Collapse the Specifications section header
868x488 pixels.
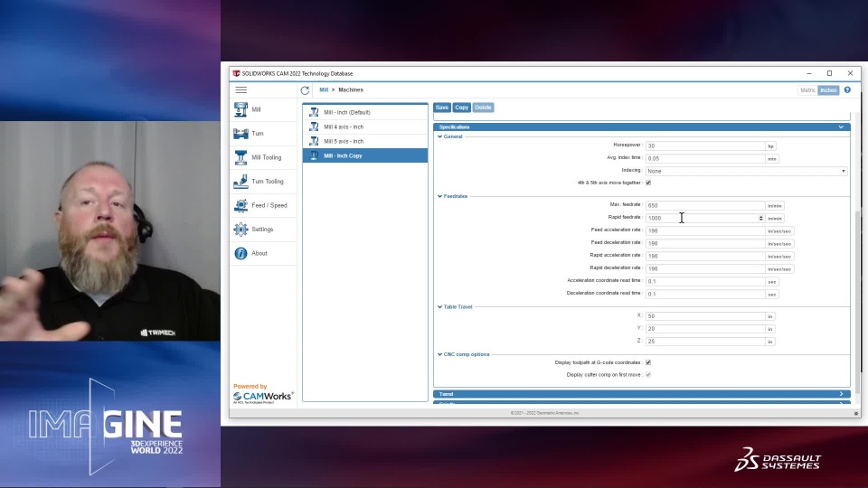point(642,127)
